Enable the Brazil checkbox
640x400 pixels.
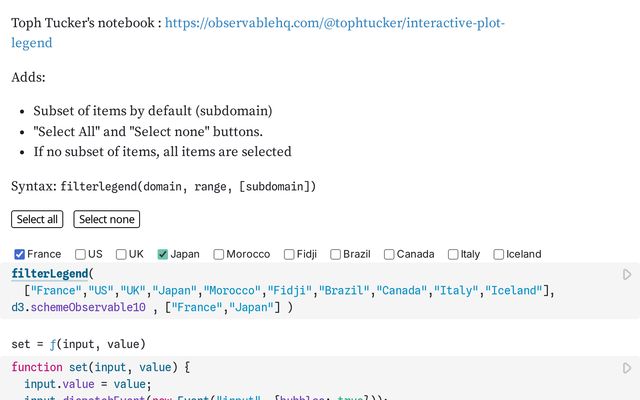click(336, 254)
